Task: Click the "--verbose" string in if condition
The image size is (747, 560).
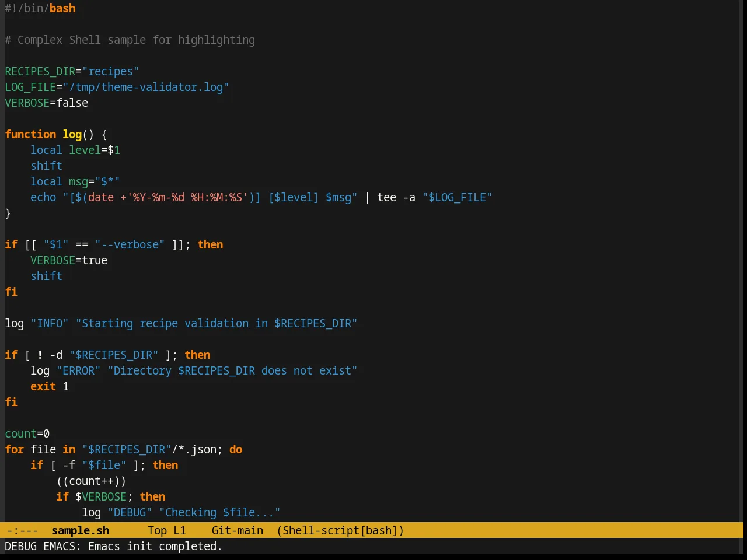Action: [x=130, y=244]
